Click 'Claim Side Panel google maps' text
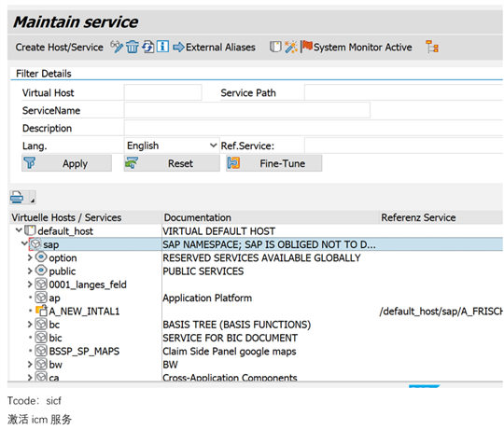The width and height of the screenshot is (504, 430). 230,352
